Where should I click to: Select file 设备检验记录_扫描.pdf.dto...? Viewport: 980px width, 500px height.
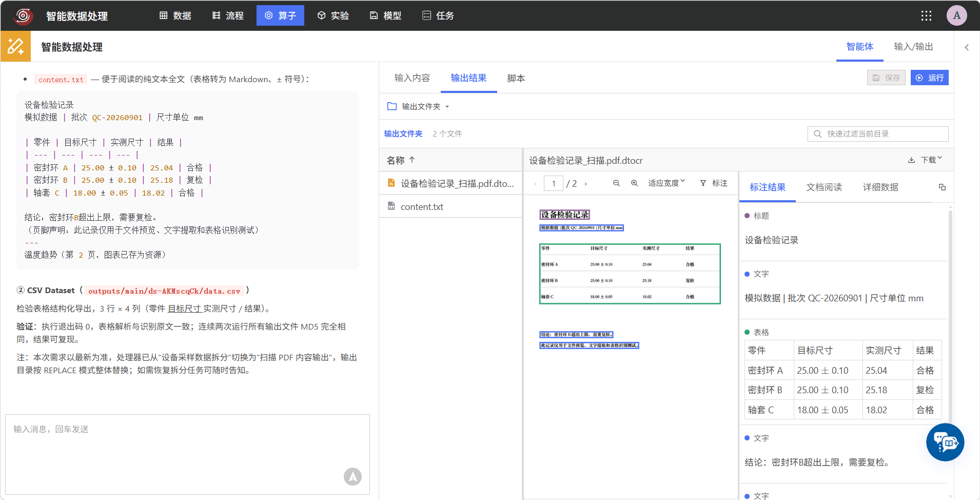pos(450,183)
